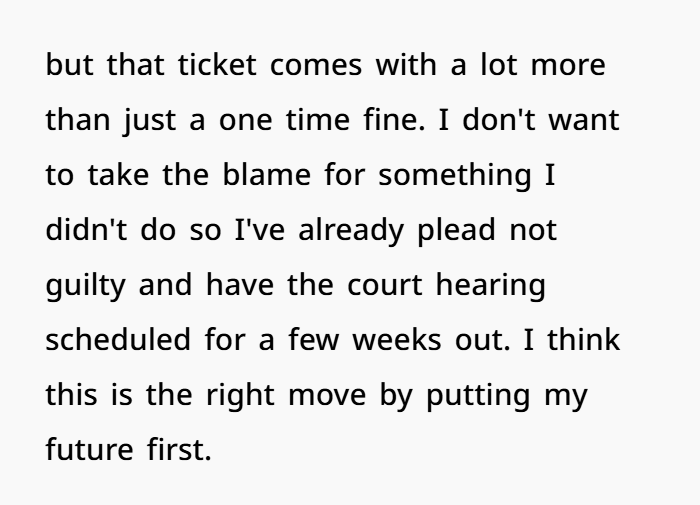Viewport: 700px width, 505px height.
Task: Click the word "plead"
Action: point(456,231)
